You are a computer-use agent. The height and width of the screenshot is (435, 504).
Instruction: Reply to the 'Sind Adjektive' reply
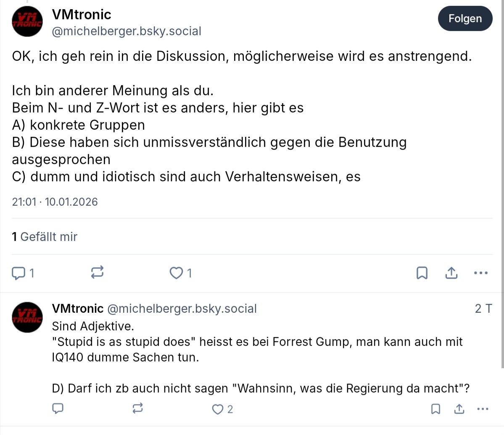tap(58, 409)
